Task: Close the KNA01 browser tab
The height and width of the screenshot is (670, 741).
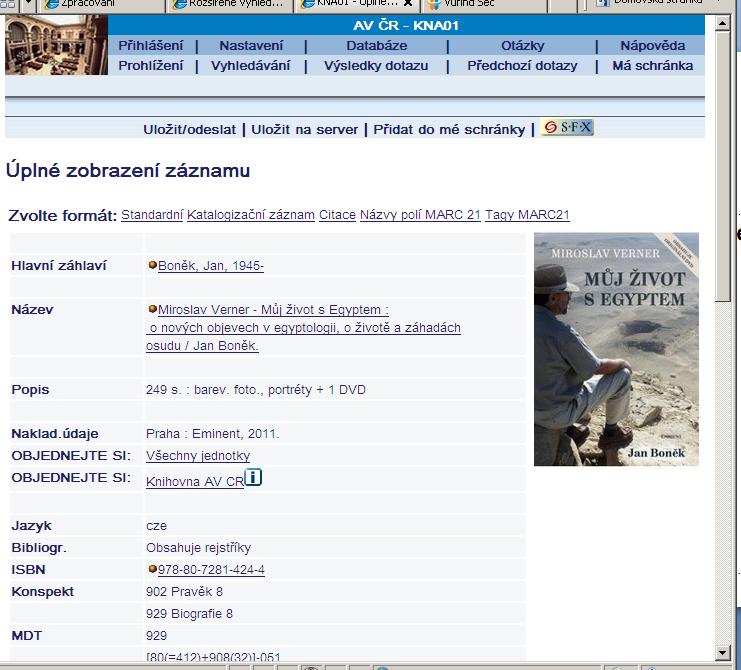Action: [x=408, y=3]
